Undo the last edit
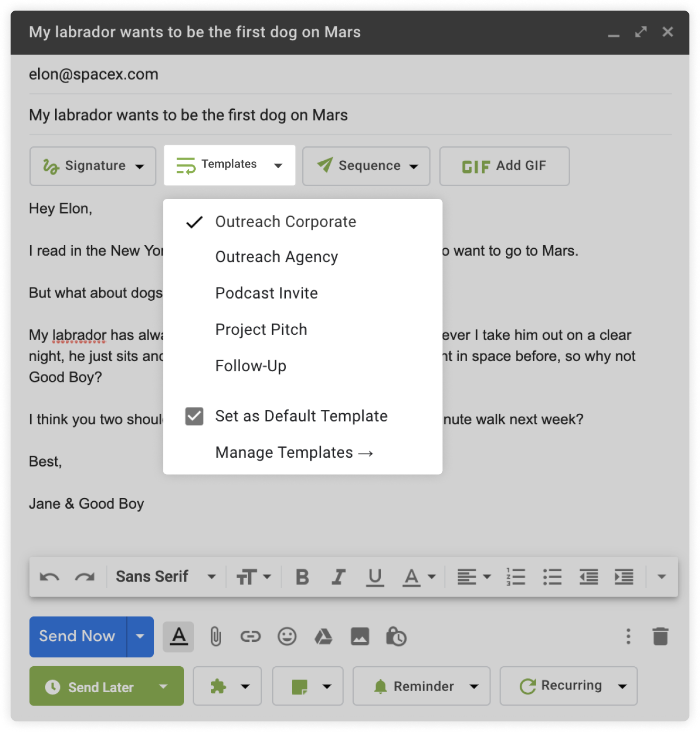This screenshot has width=700, height=732. point(49,576)
